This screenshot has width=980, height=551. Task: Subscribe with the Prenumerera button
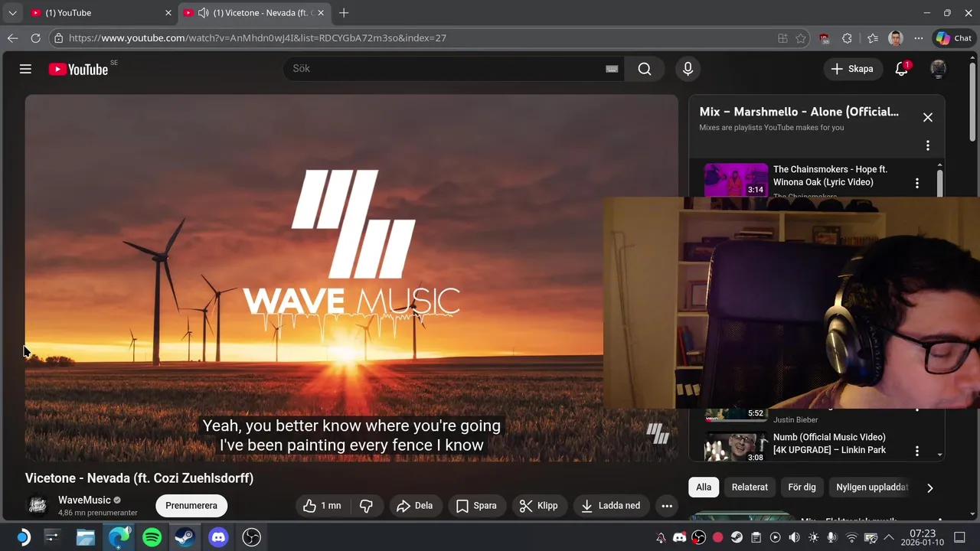pos(191,506)
